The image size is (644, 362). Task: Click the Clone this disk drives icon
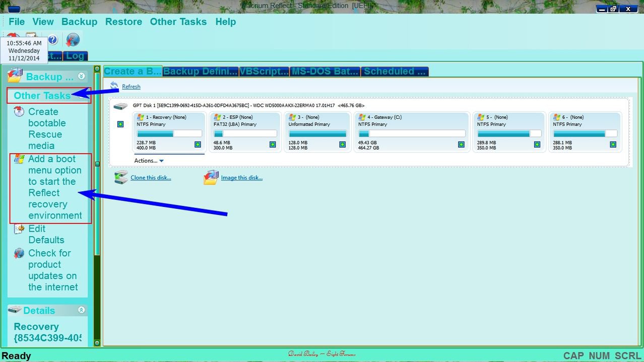[x=121, y=178]
